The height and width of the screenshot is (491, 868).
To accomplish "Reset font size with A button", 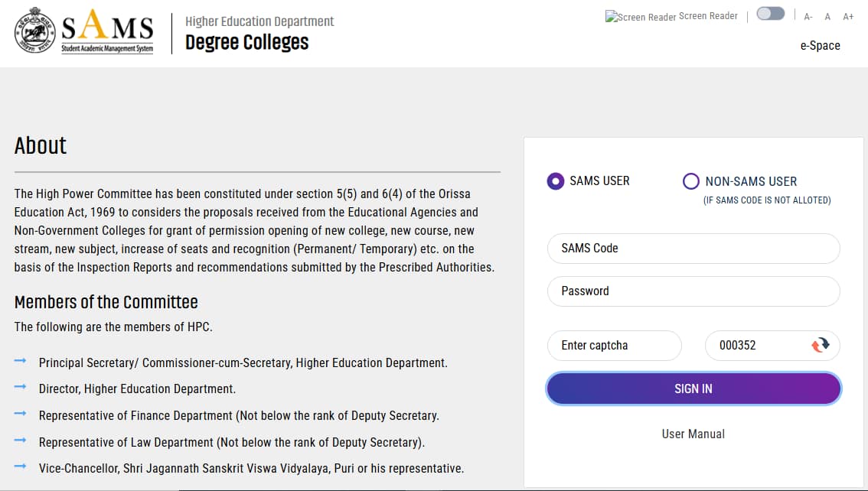I will tap(827, 17).
